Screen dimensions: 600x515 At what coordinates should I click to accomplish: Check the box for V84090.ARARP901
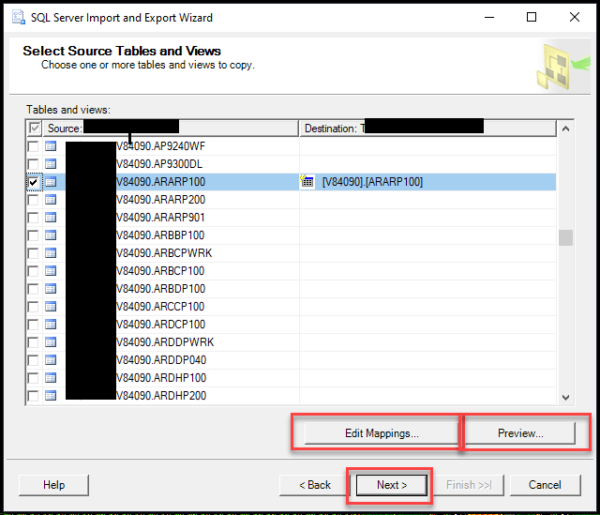tap(33, 217)
